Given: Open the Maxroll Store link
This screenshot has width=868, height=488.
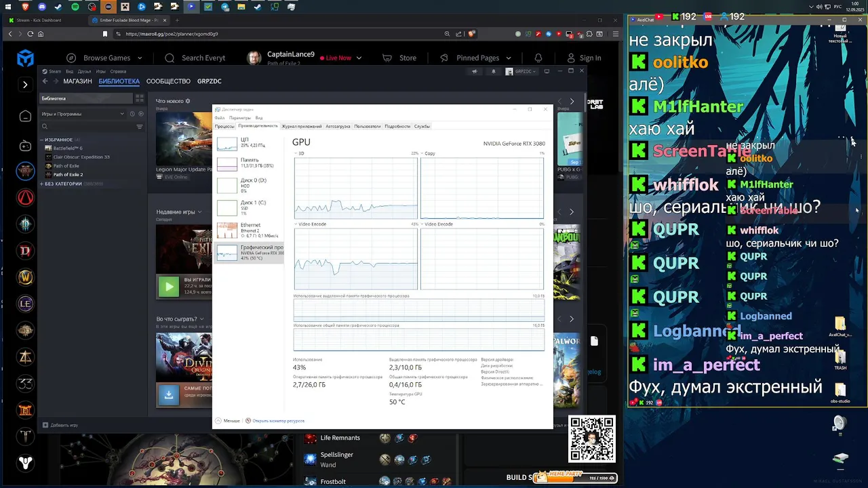Looking at the screenshot, I should (399, 58).
